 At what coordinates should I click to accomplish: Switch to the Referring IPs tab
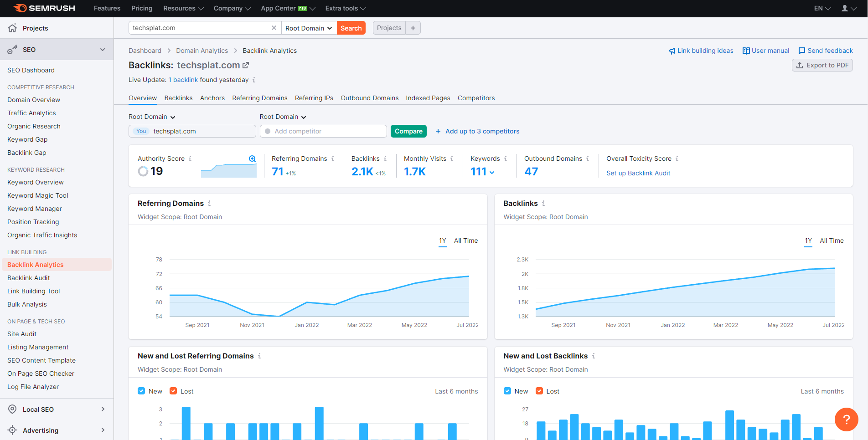[314, 98]
